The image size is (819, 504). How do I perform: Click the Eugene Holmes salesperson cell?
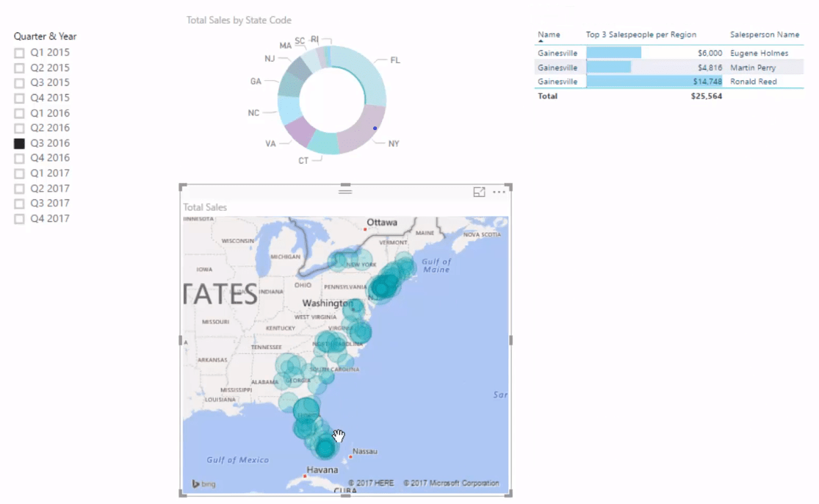(x=759, y=54)
